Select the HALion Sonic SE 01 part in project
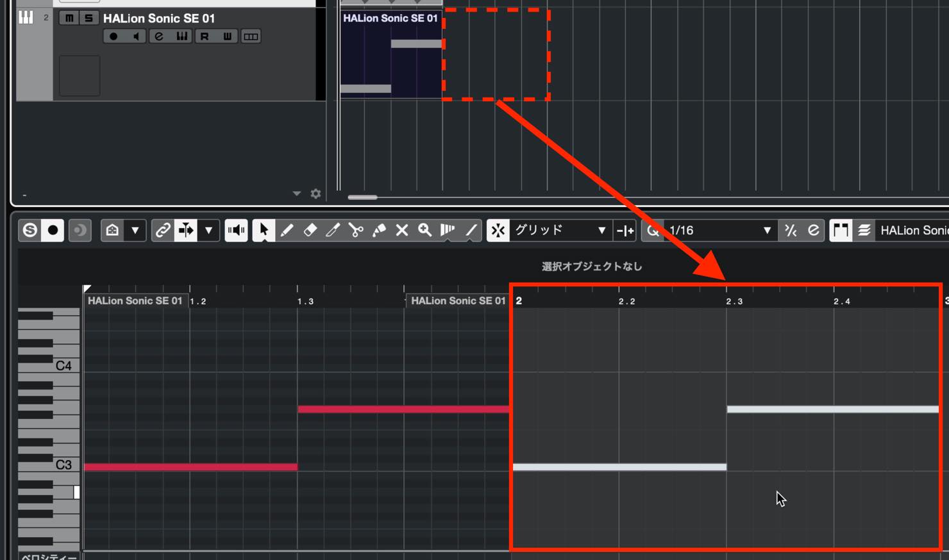Viewport: 949px width, 560px height. [x=391, y=54]
